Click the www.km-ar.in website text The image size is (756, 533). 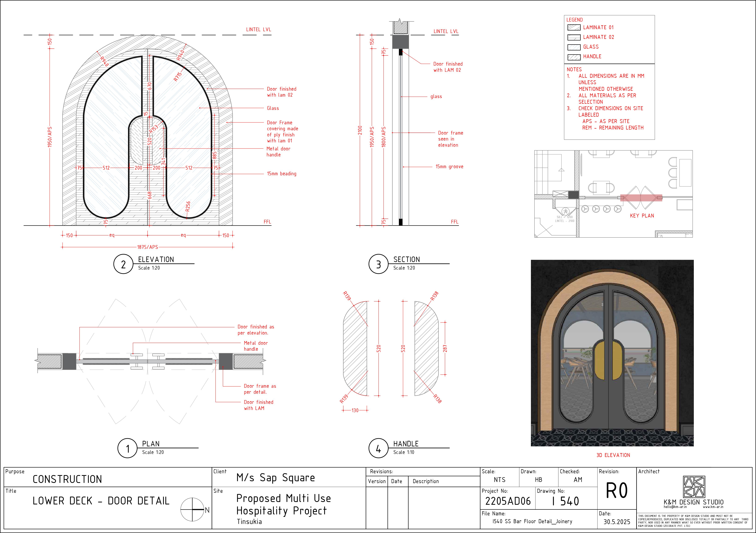pyautogui.click(x=713, y=507)
